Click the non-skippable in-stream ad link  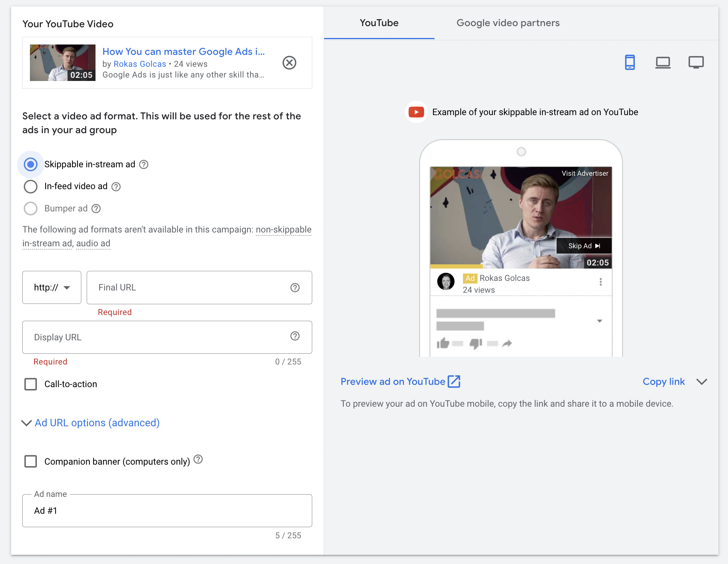coord(167,236)
